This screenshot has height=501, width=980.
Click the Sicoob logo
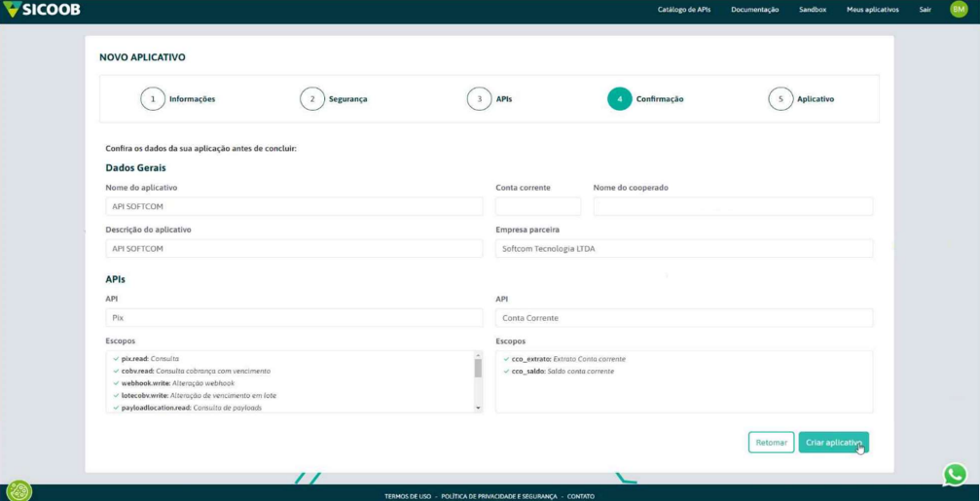(x=42, y=10)
